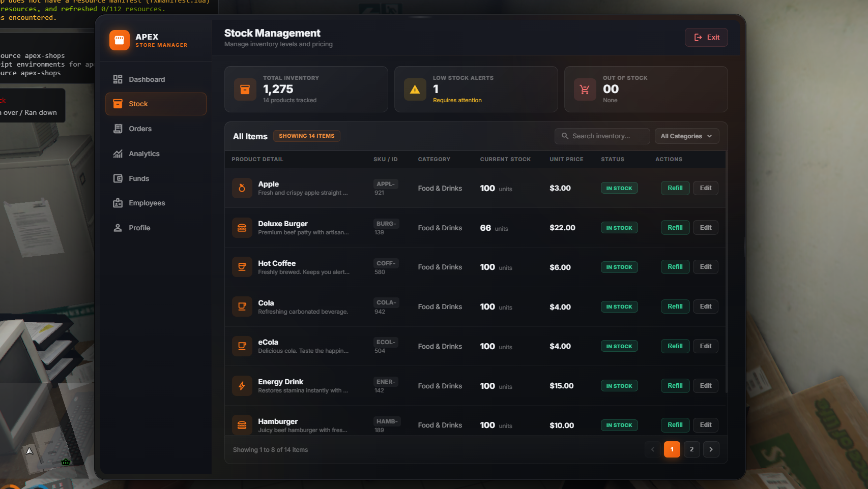Open the Funds panel icon
This screenshot has width=868, height=489.
pyautogui.click(x=118, y=178)
